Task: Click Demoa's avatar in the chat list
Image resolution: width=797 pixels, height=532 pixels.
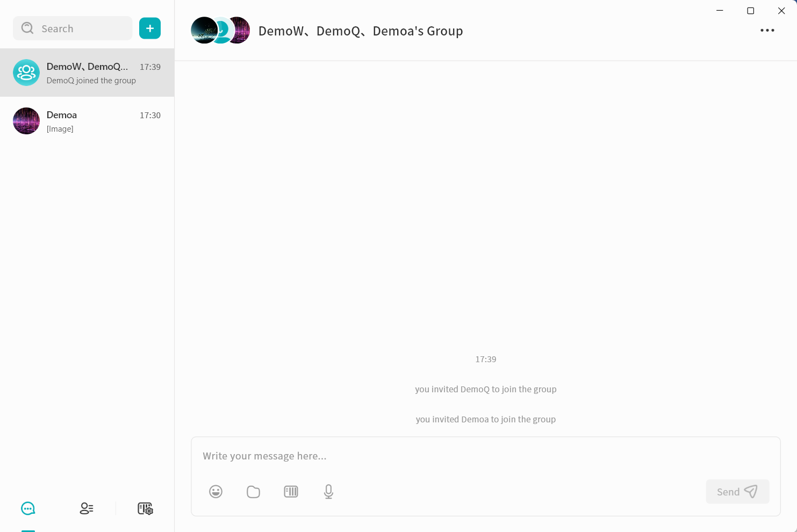Action: (x=26, y=121)
